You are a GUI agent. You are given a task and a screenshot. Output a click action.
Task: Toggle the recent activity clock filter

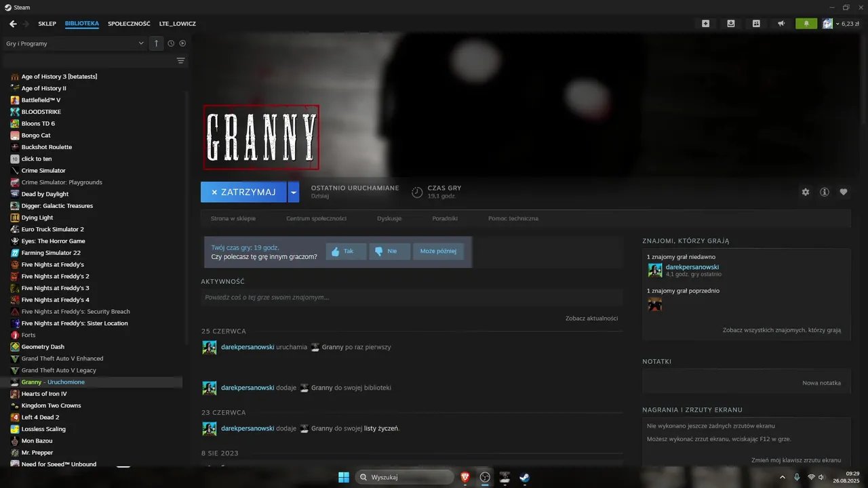pos(171,43)
